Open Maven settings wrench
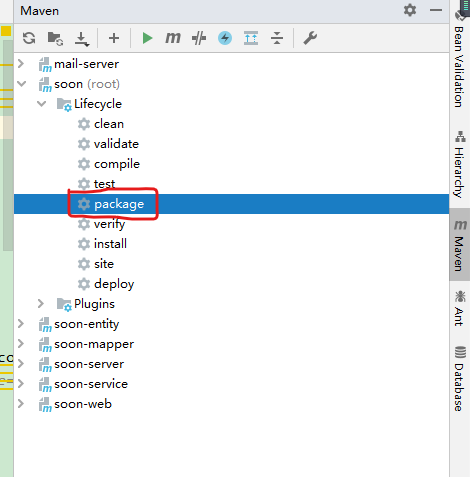 310,38
